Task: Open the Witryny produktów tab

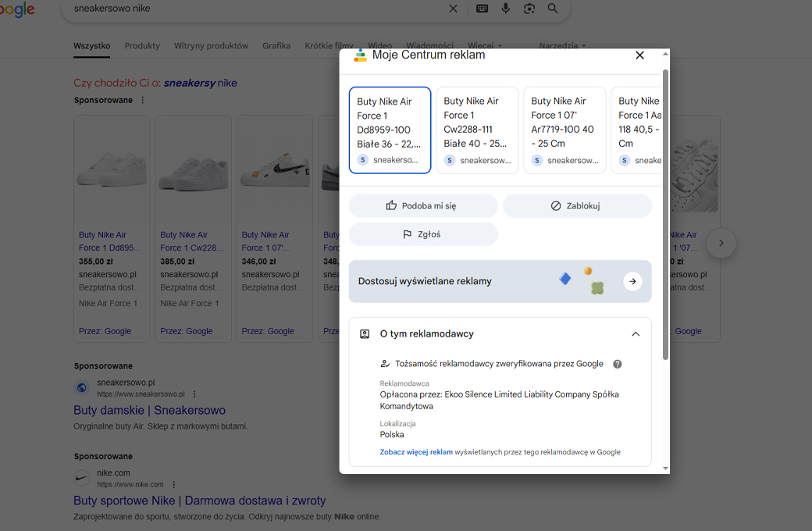Action: (x=212, y=45)
